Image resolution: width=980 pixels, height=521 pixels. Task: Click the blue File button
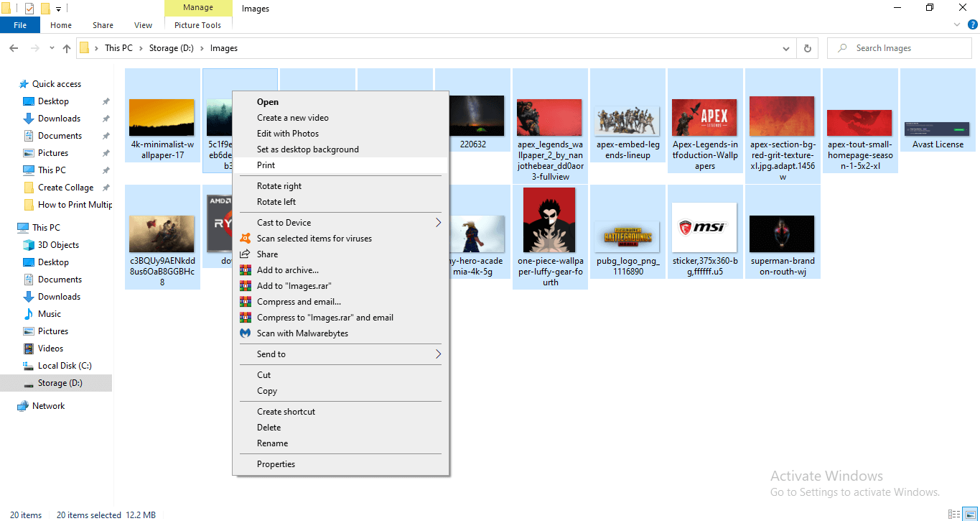20,25
